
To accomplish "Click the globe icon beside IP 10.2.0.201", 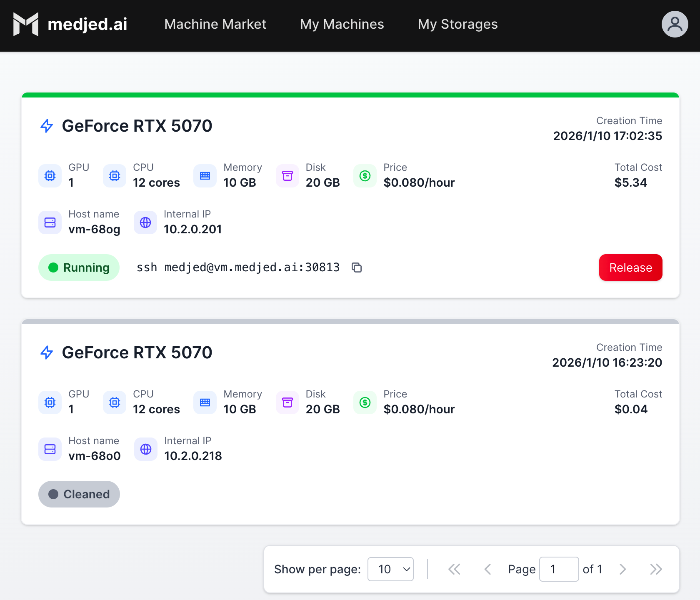I will (145, 222).
